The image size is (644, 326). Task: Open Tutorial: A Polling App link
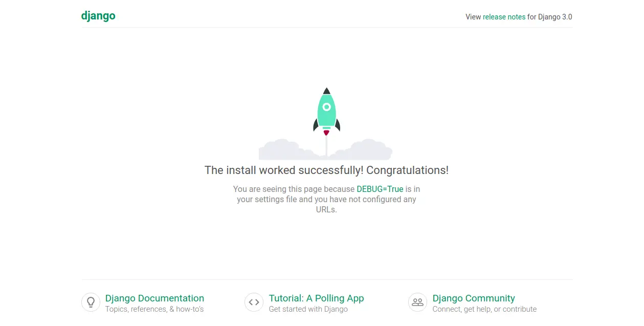pos(316,298)
